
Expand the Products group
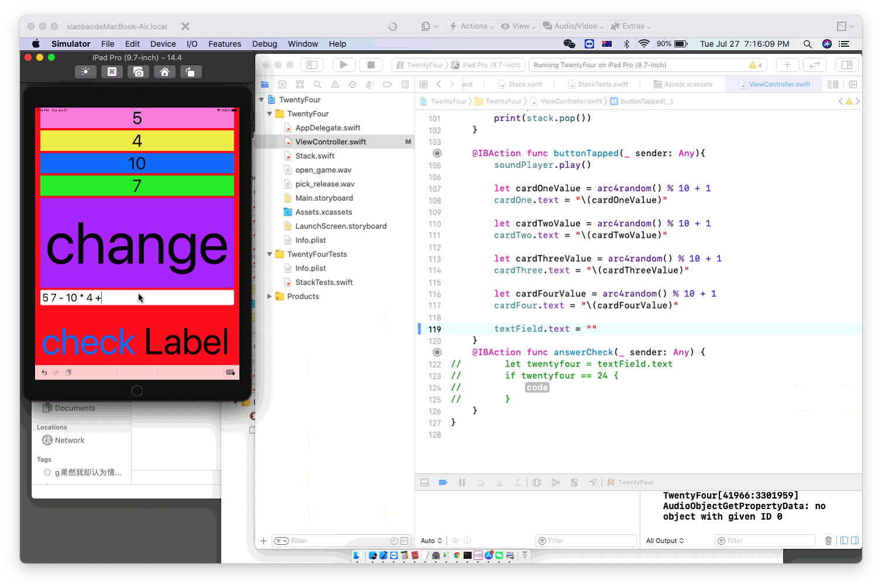(x=270, y=296)
